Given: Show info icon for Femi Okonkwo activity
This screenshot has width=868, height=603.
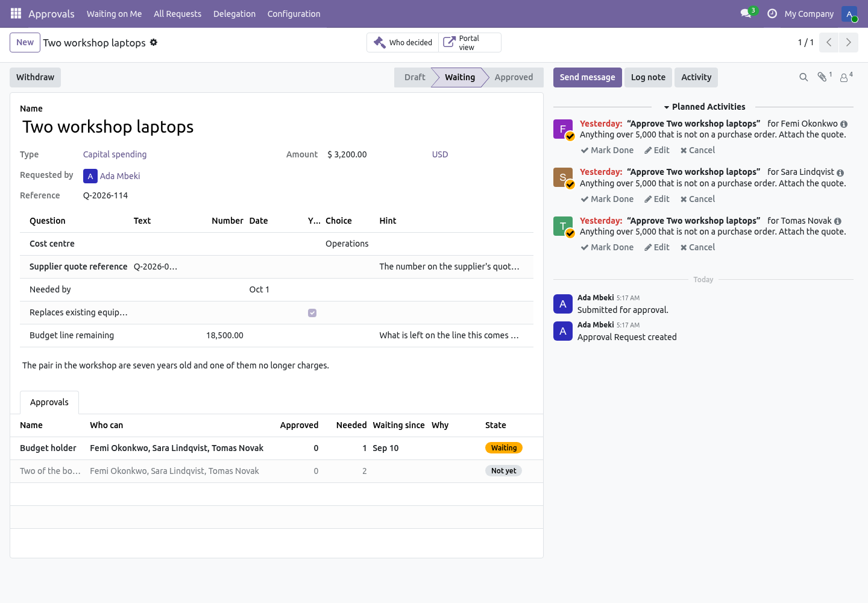Looking at the screenshot, I should point(844,124).
